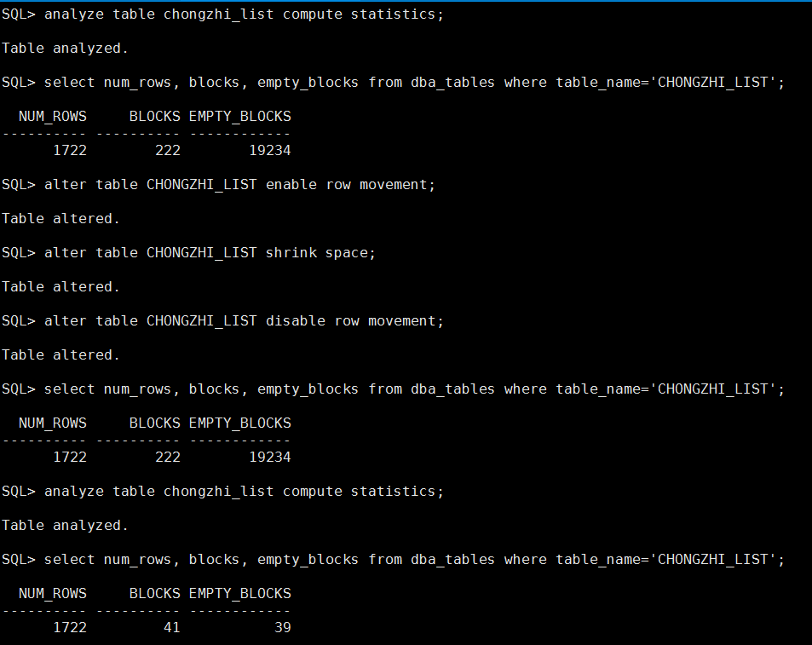Click the final select query line
This screenshot has height=645, width=812.
coord(393,560)
